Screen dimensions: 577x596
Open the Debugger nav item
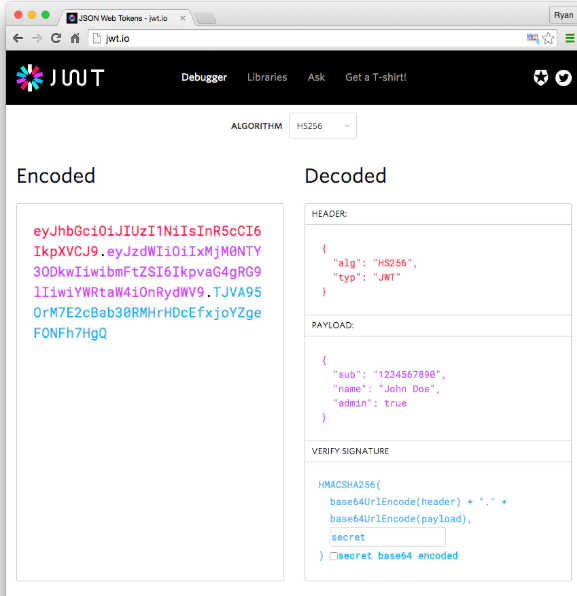tap(204, 77)
